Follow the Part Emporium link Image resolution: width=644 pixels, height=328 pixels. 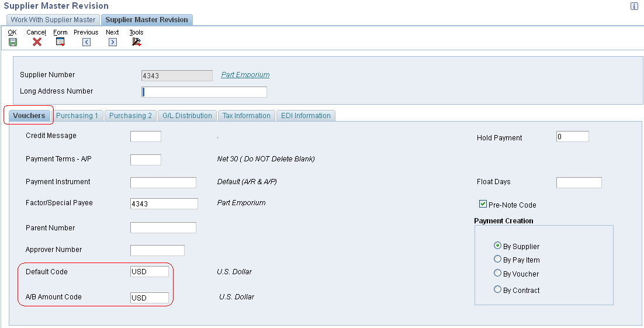245,75
